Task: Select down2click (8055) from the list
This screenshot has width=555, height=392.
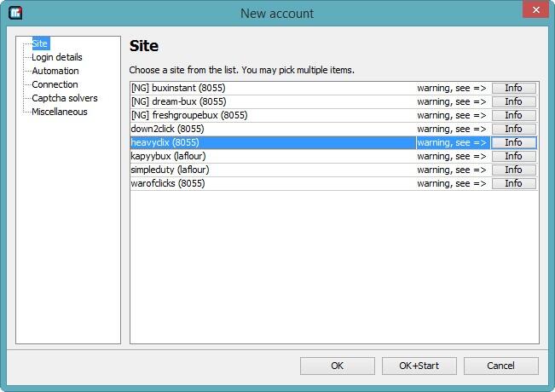Action: pyautogui.click(x=166, y=129)
